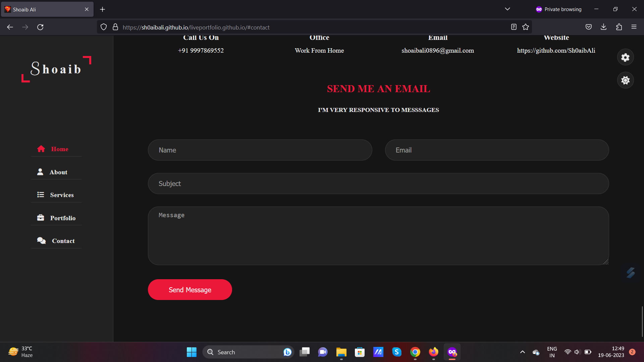Screen dimensions: 644x362
Task: Open Chrome from the Windows taskbar
Action: 415,352
